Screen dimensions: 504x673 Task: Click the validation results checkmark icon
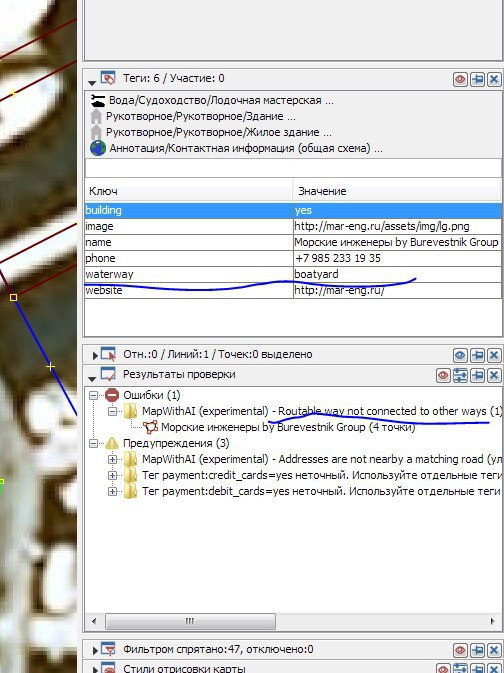coord(108,374)
